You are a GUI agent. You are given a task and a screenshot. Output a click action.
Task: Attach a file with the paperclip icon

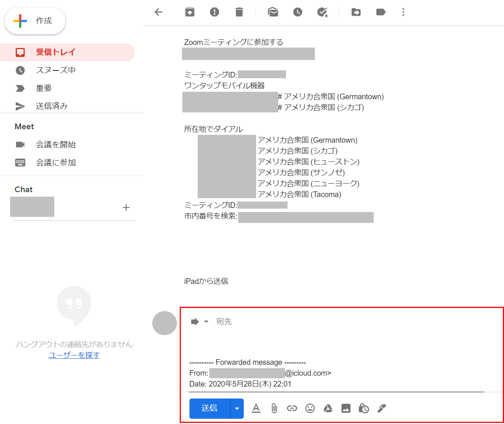pyautogui.click(x=274, y=408)
